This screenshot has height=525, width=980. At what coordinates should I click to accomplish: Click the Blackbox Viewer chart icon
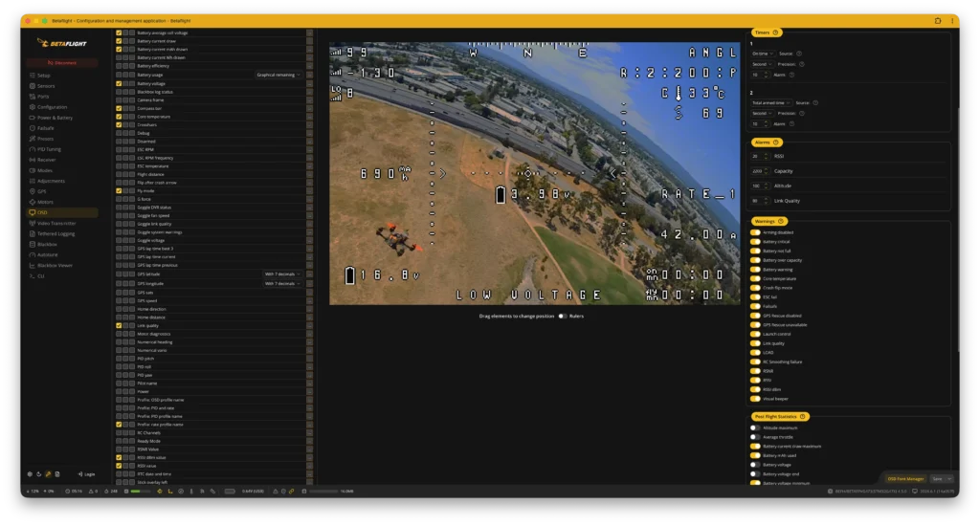point(33,265)
